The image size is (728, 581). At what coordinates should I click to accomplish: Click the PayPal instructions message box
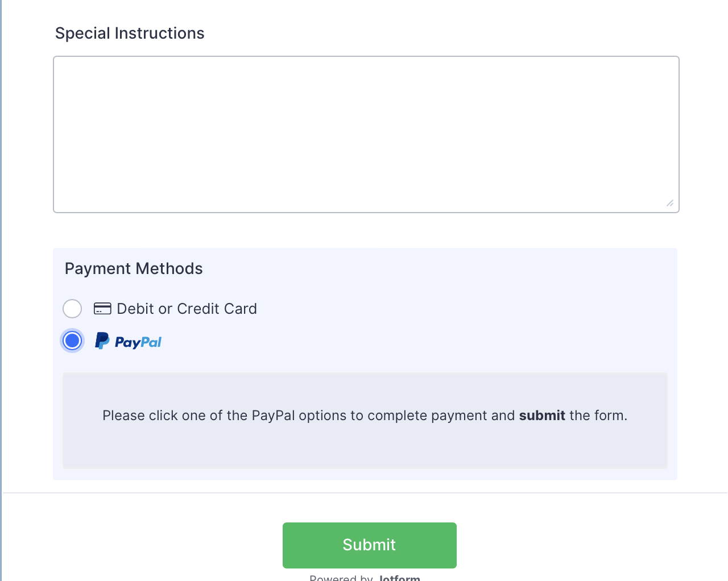click(365, 443)
